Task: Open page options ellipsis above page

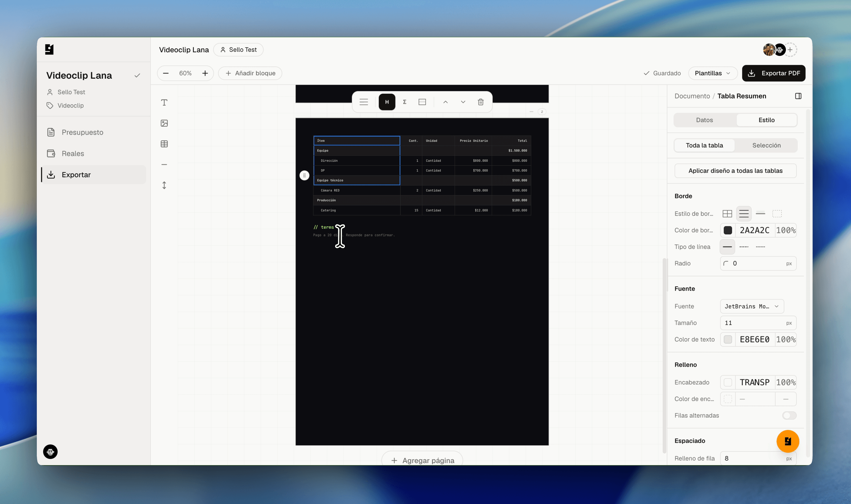Action: tap(531, 111)
